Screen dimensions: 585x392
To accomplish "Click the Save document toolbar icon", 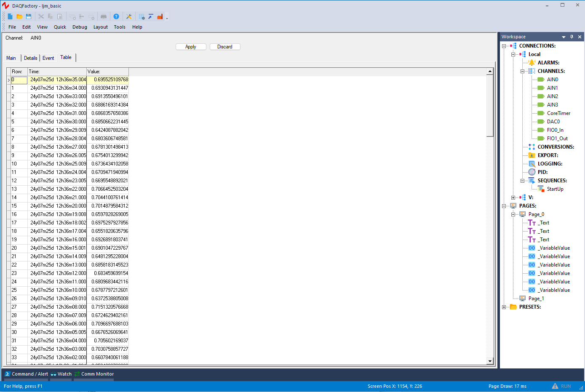I will click(29, 16).
